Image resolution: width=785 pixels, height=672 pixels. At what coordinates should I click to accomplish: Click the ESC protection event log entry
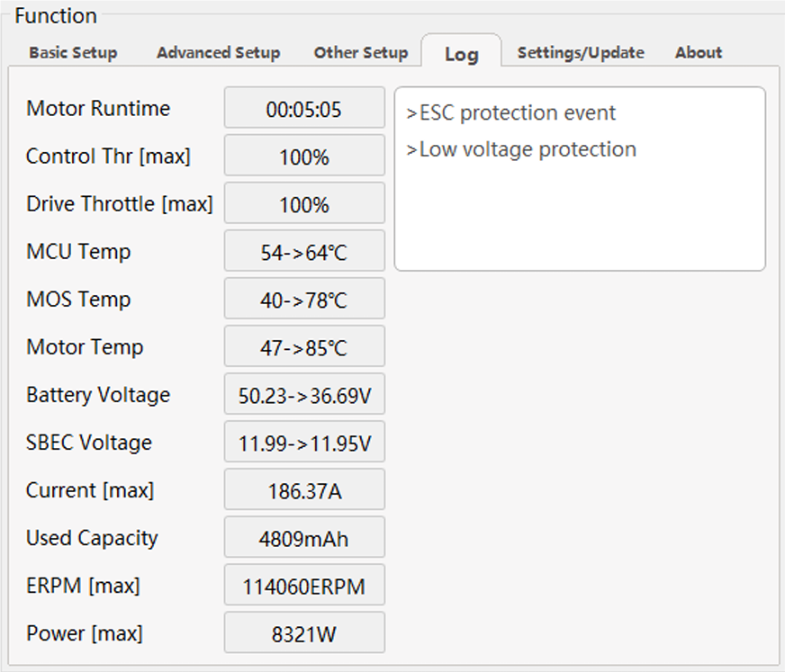click(x=511, y=113)
